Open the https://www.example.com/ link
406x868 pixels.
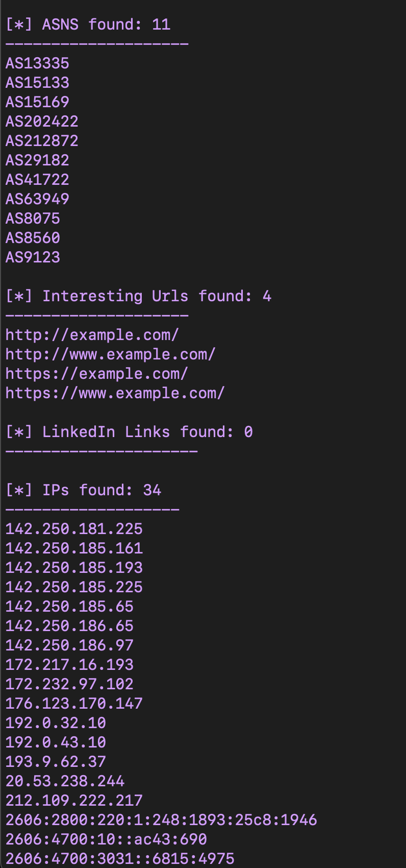click(x=115, y=393)
